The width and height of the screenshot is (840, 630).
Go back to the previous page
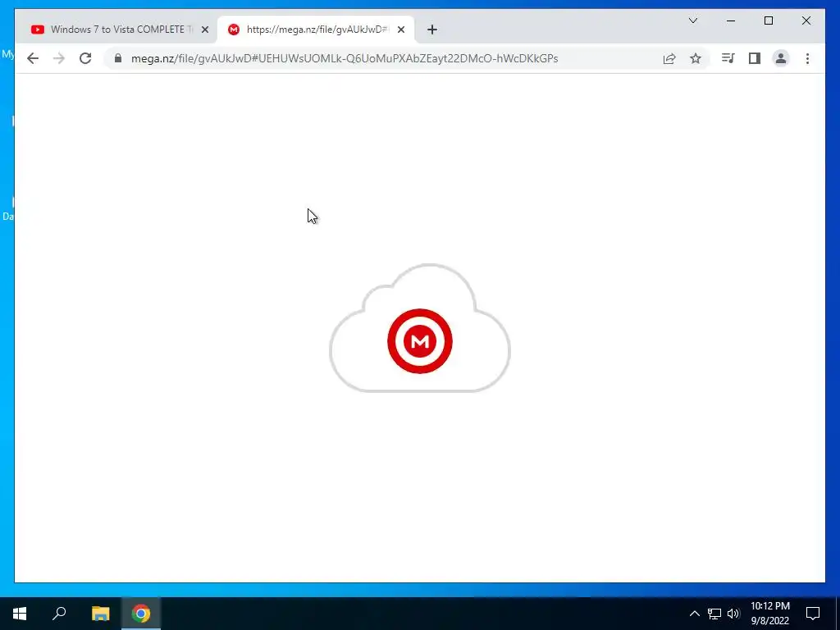click(x=33, y=58)
